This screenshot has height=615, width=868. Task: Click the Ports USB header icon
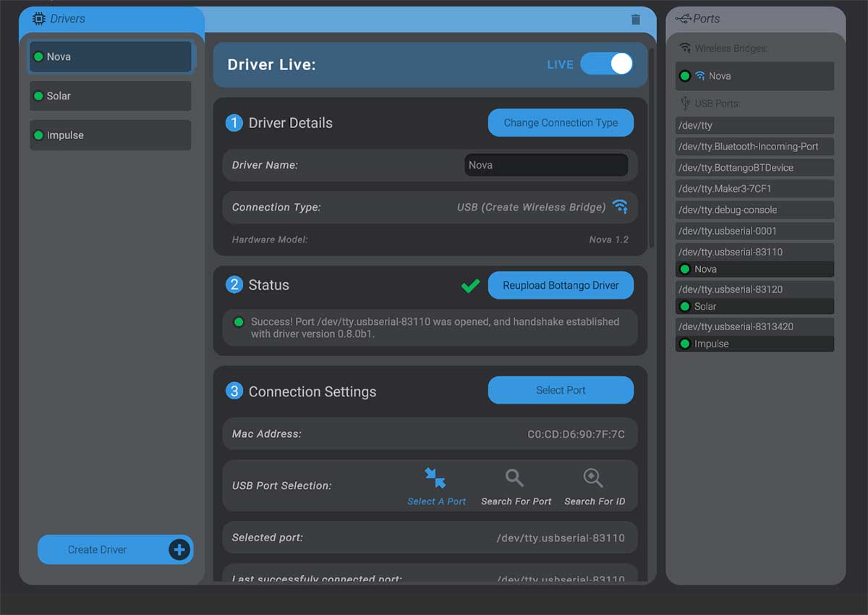coord(683,19)
